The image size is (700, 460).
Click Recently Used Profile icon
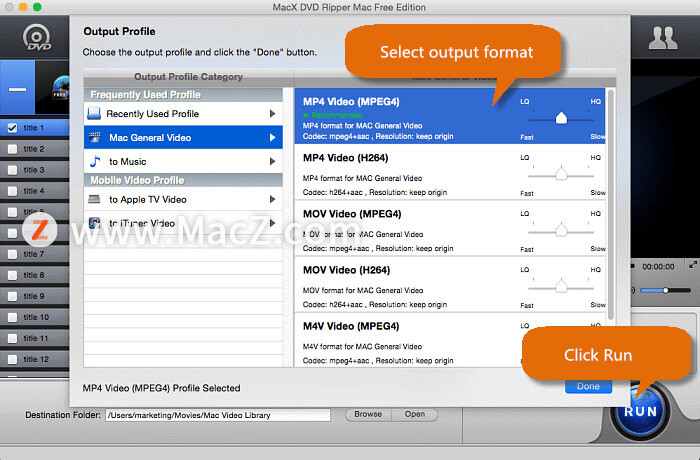pyautogui.click(x=94, y=113)
